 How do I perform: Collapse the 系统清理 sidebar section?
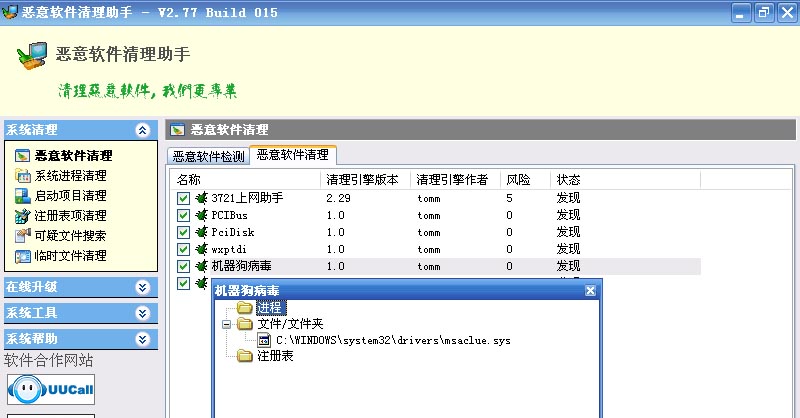coord(143,130)
